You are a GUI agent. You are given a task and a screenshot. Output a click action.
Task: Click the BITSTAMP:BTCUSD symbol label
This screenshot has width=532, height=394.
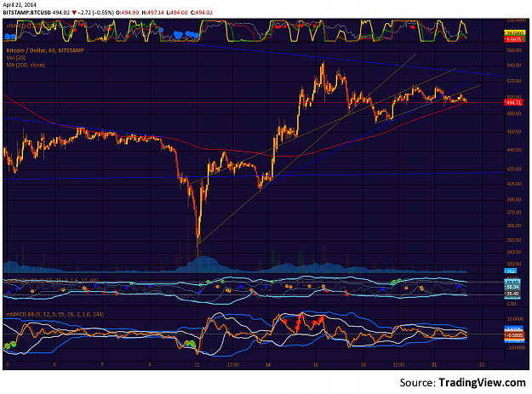(x=26, y=13)
